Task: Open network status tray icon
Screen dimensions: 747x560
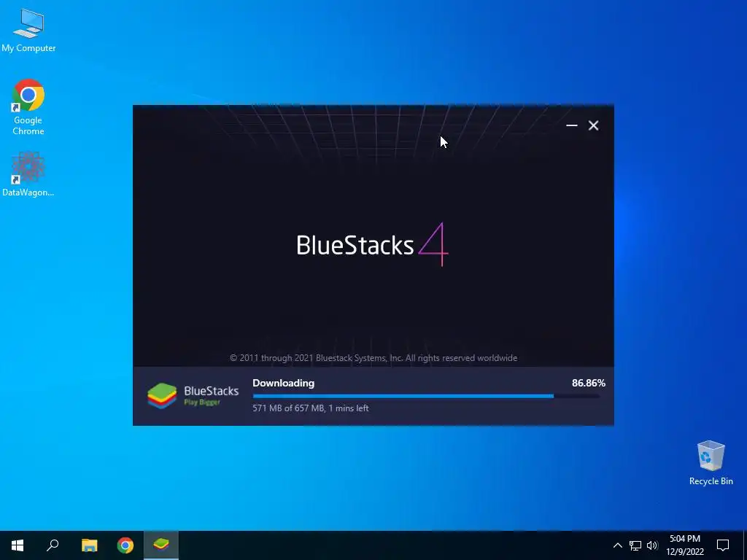Action: (x=635, y=545)
